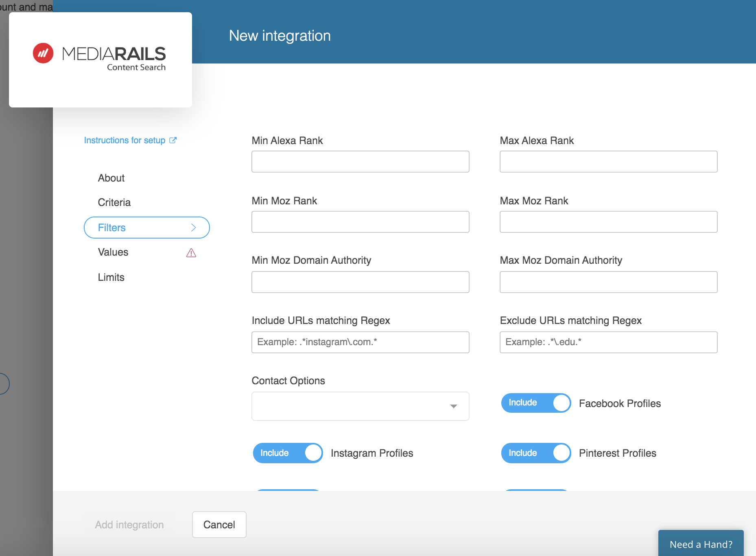Select the Exclude URLs matching Regex input
This screenshot has width=756, height=556.
click(x=608, y=342)
